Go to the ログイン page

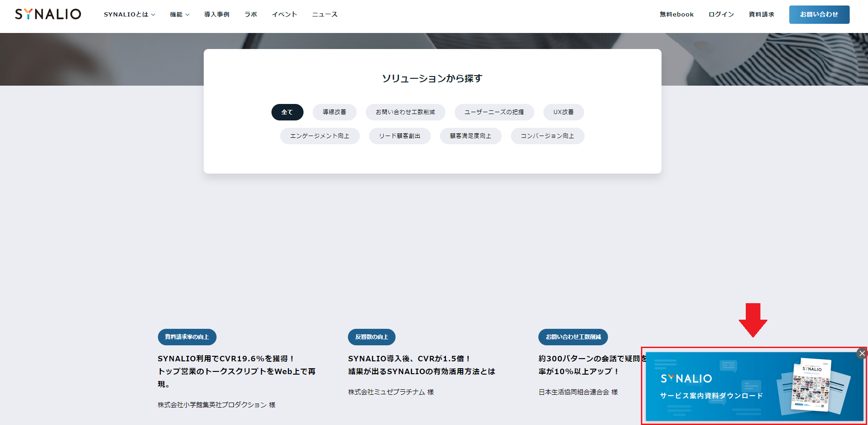(722, 15)
